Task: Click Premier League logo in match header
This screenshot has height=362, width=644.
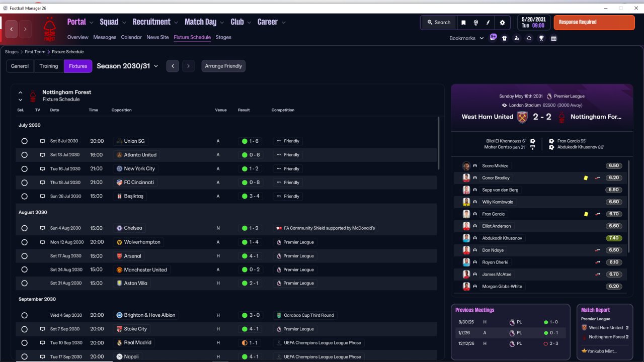Action: coord(549,97)
